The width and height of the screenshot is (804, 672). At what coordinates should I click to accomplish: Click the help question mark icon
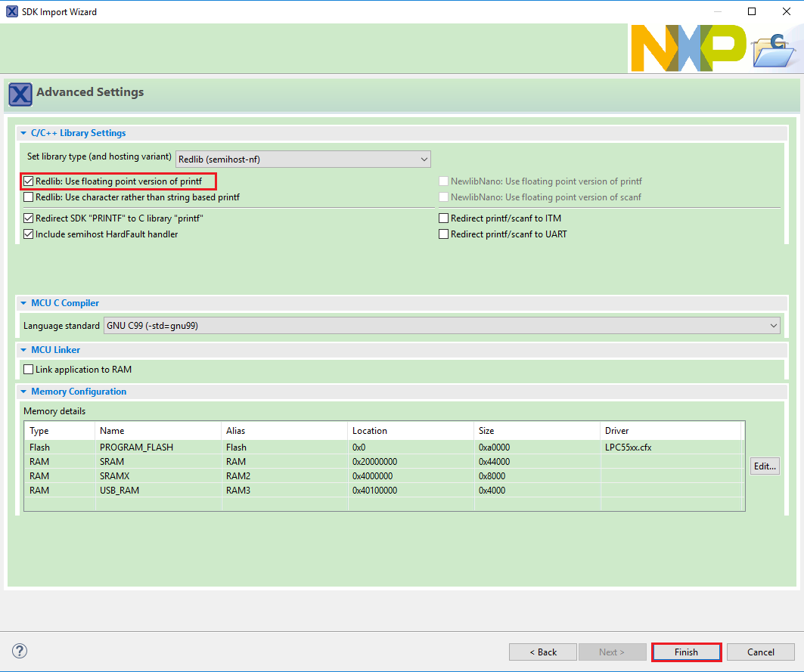click(x=20, y=651)
